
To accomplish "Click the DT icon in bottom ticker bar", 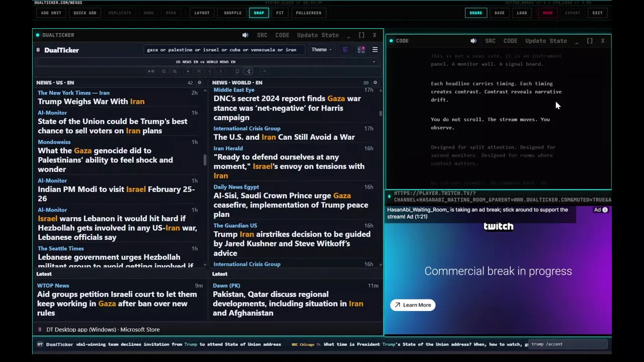I will [40, 344].
